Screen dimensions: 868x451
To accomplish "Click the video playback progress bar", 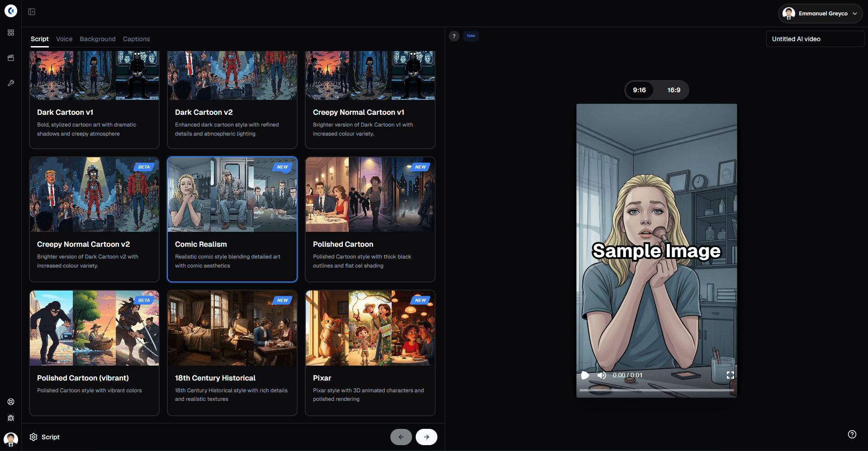I will tap(656, 390).
